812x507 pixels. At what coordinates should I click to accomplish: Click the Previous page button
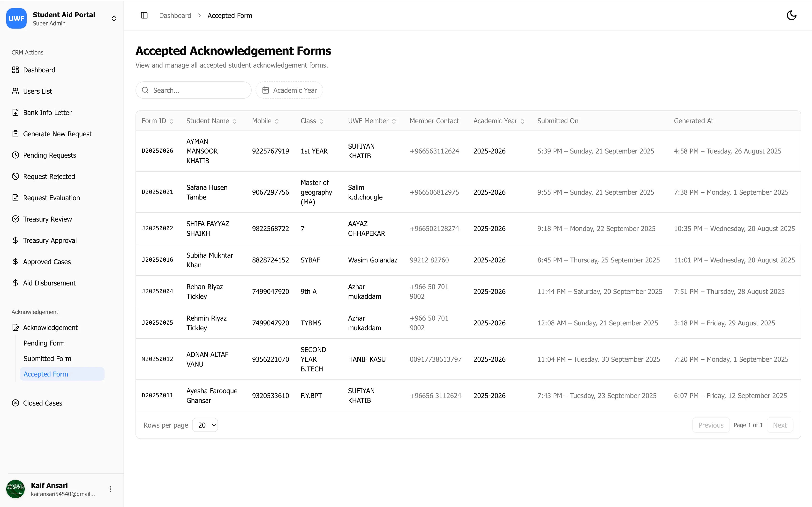[711, 425]
